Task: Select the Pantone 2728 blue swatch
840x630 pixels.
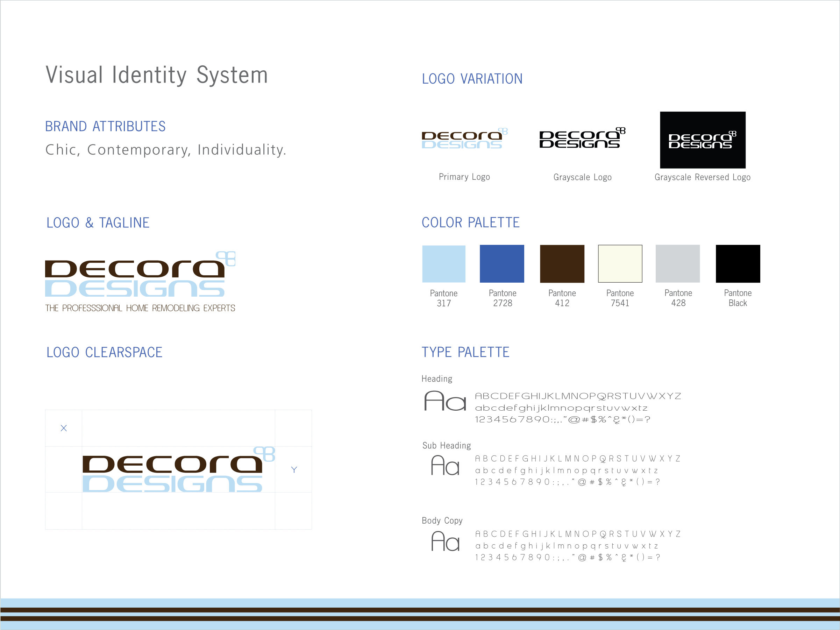Action: (501, 264)
